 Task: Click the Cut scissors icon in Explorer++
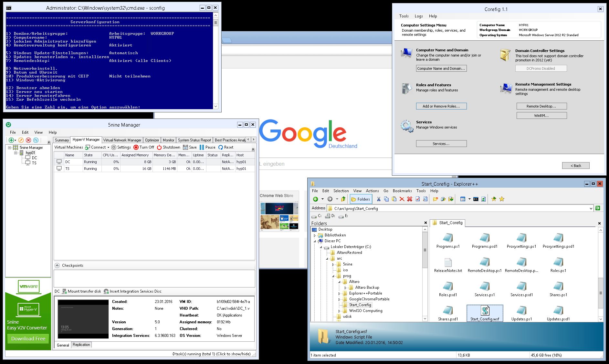click(x=379, y=199)
